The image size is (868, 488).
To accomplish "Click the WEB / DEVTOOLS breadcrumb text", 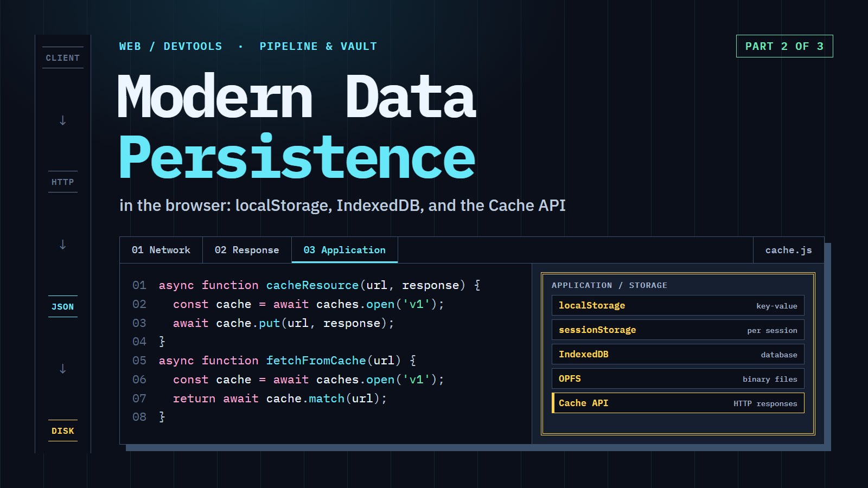I will (x=171, y=46).
